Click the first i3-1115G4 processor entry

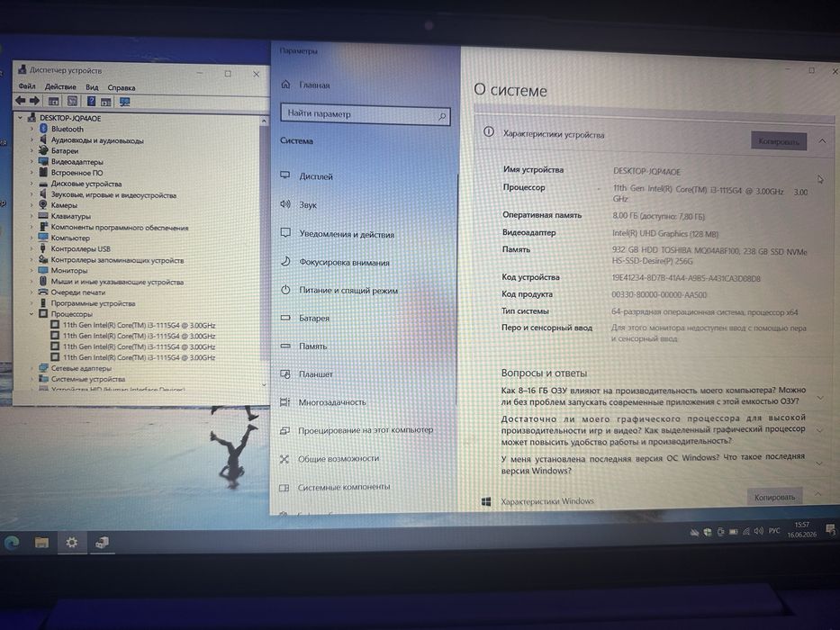coord(139,325)
